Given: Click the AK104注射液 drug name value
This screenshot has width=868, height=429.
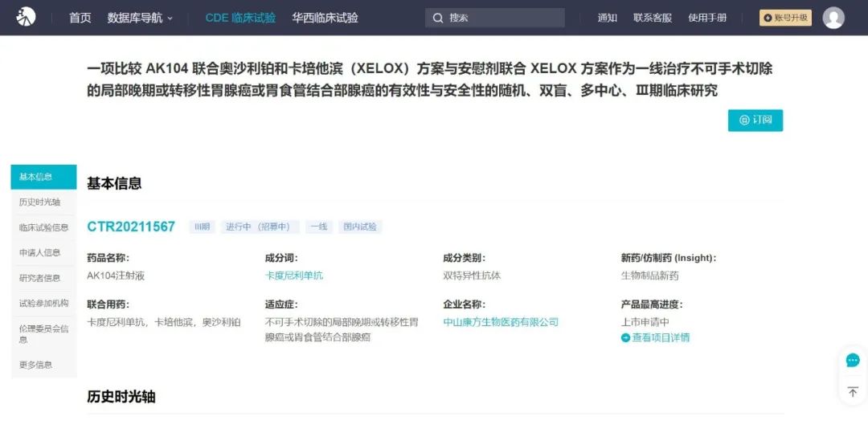Looking at the screenshot, I should coord(116,276).
